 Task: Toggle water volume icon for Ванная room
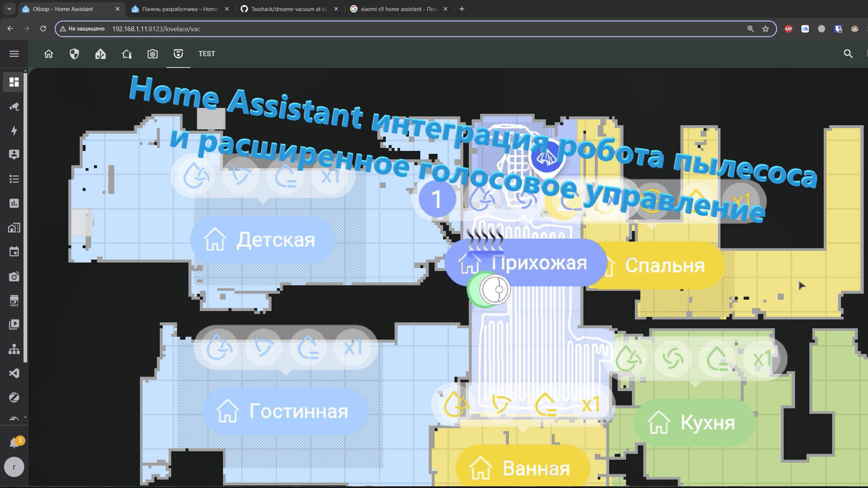tap(545, 404)
